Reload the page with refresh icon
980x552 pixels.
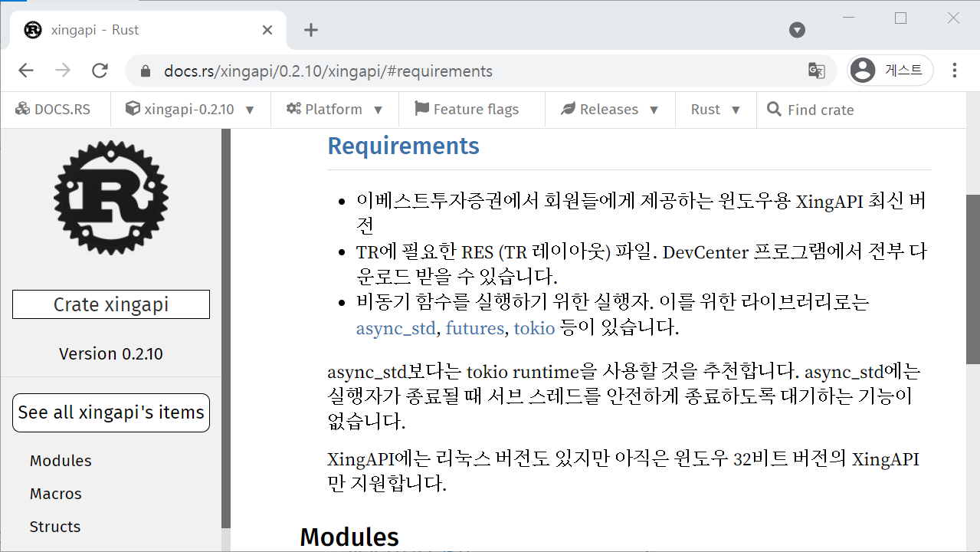[x=100, y=71]
